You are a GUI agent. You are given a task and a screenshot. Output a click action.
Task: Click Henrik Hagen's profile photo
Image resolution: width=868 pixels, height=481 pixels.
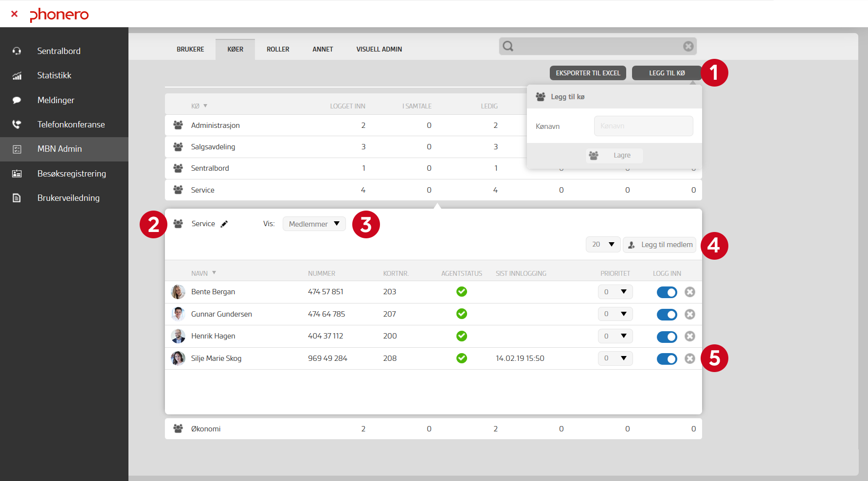point(178,336)
